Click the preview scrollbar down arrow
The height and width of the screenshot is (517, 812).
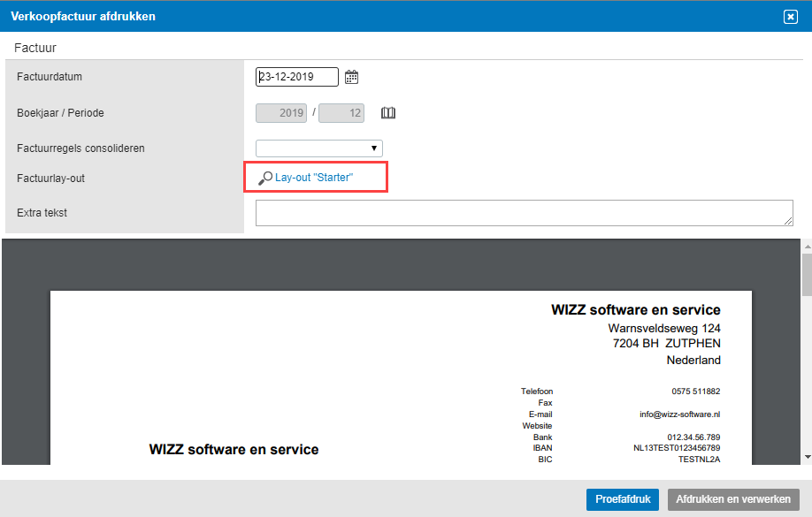806,457
